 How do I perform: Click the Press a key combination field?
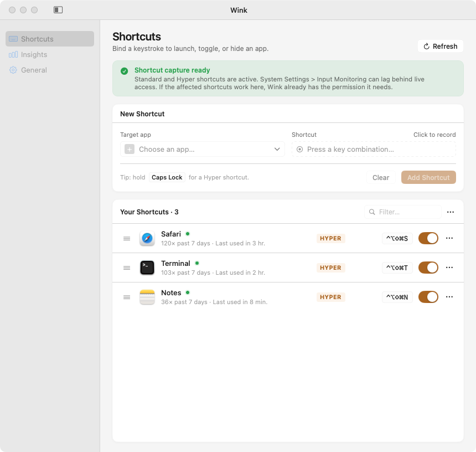[x=374, y=149]
